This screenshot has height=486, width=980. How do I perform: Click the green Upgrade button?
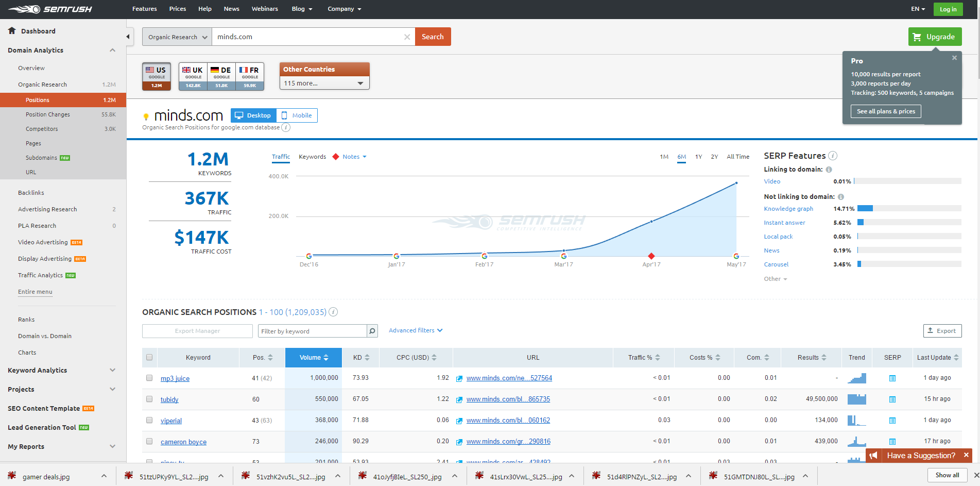coord(935,37)
